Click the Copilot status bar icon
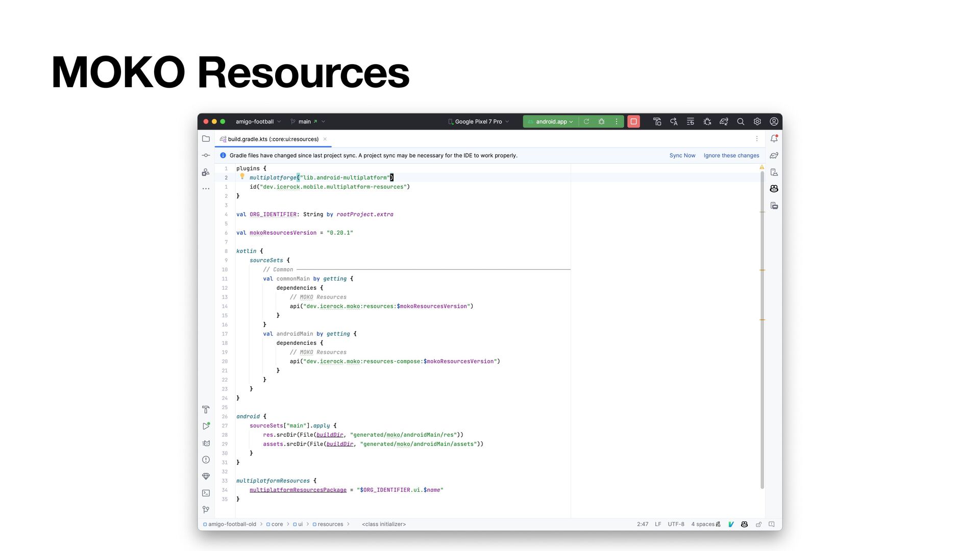The height and width of the screenshot is (551, 980). click(x=744, y=524)
